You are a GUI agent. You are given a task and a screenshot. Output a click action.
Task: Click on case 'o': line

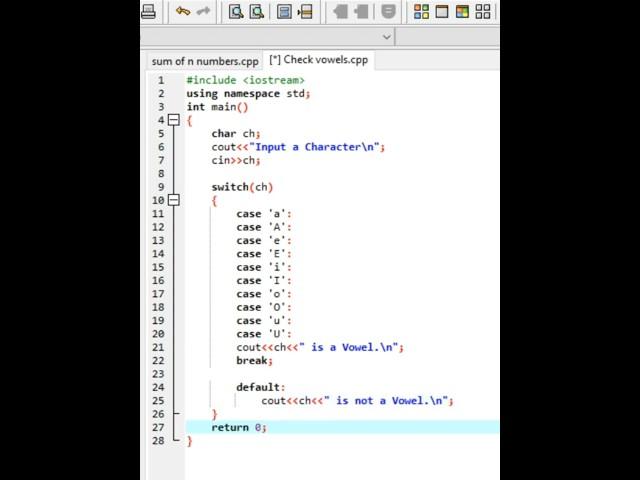[264, 294]
